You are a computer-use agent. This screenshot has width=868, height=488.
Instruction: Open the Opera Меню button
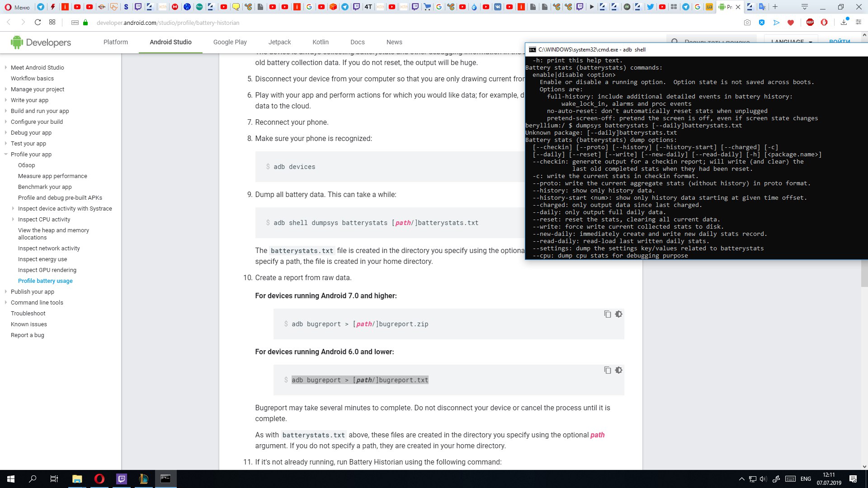pyautogui.click(x=17, y=7)
